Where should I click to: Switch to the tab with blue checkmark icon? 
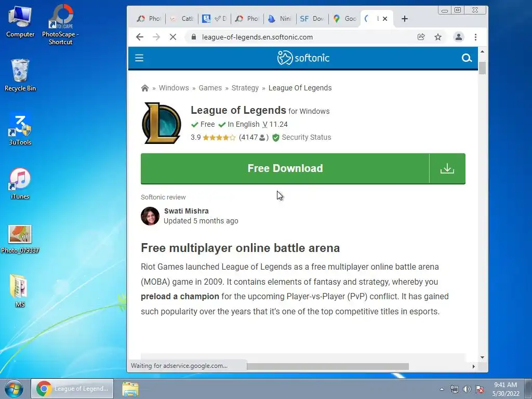point(215,19)
